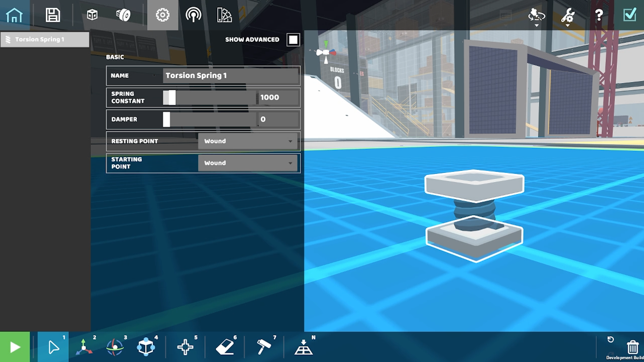The width and height of the screenshot is (644, 362).
Task: Open the wheels and parts icon tab
Action: click(123, 15)
